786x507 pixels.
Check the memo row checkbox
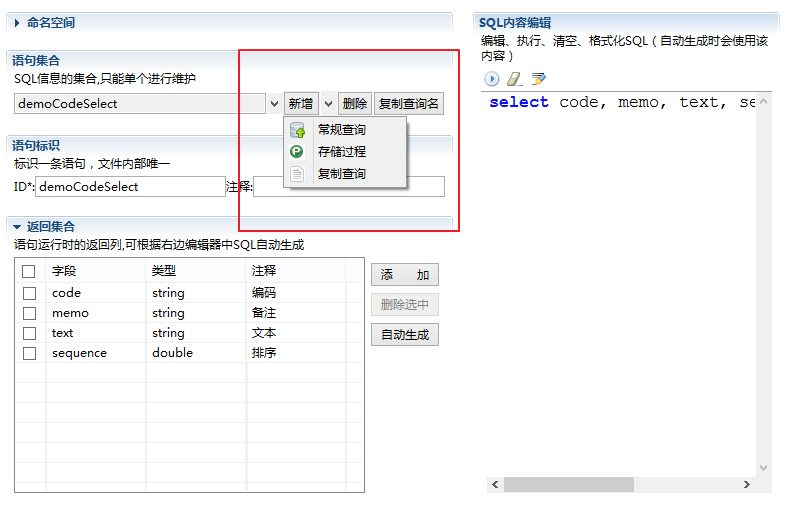pos(30,313)
